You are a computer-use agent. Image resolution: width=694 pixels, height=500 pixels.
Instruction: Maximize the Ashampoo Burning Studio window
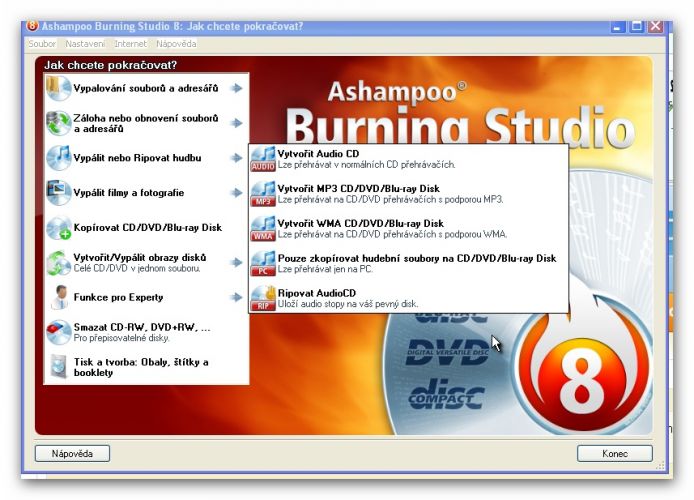click(x=636, y=26)
